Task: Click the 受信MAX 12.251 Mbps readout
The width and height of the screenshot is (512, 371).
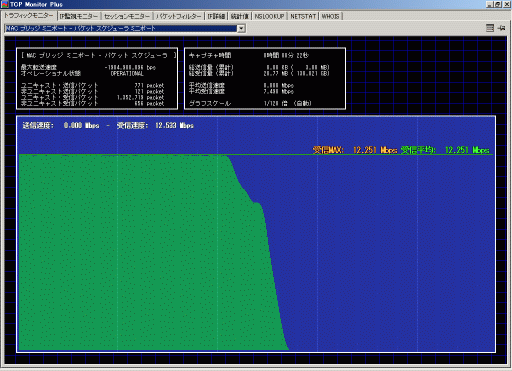Action: tap(355, 150)
